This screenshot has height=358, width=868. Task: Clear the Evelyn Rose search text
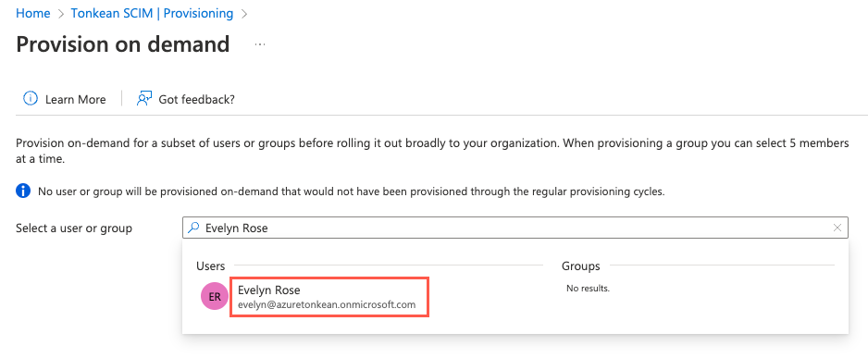[x=837, y=228]
